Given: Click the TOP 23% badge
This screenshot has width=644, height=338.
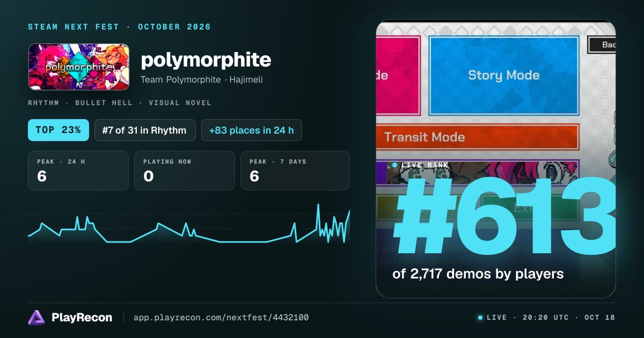Looking at the screenshot, I should 58,130.
